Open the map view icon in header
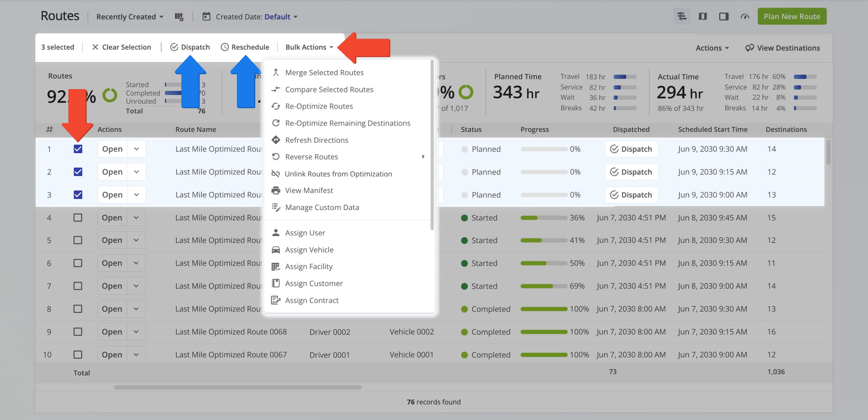Image resolution: width=868 pixels, height=420 pixels. tap(703, 17)
